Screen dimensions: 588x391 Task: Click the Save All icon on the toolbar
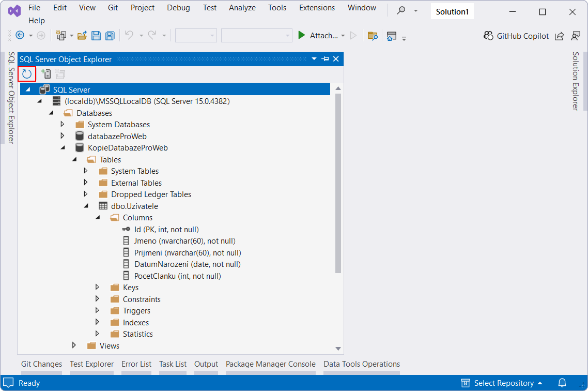click(109, 35)
